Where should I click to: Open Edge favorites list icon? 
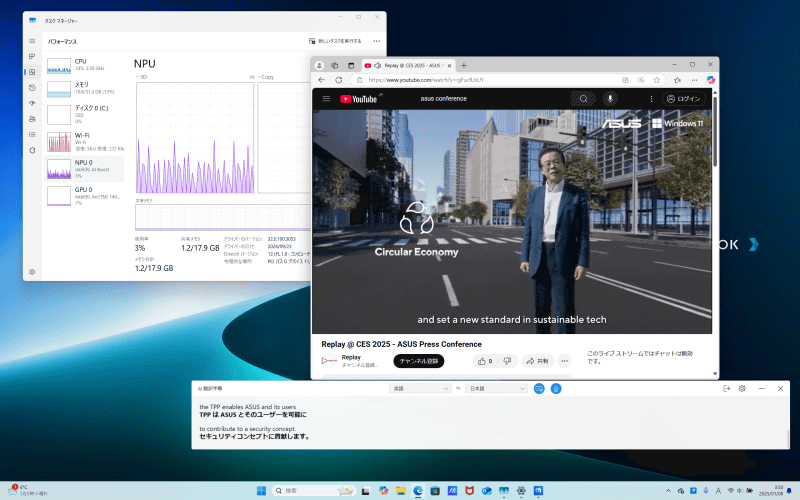678,80
